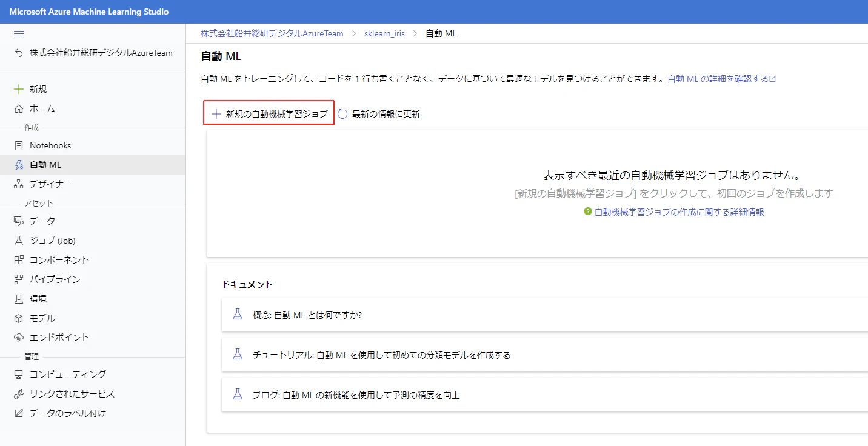The image size is (868, 446).
Task: Click the ドキュメント section heading
Action: pyautogui.click(x=247, y=284)
